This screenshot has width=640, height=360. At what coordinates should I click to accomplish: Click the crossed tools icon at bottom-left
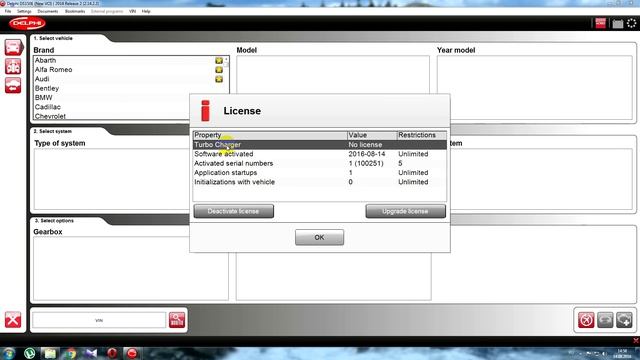click(x=13, y=320)
